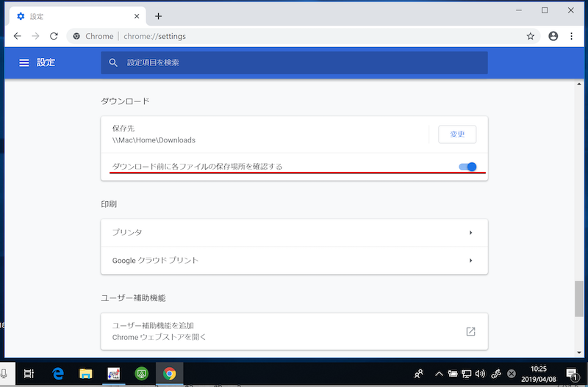Bookmark this page with the star icon

point(530,36)
